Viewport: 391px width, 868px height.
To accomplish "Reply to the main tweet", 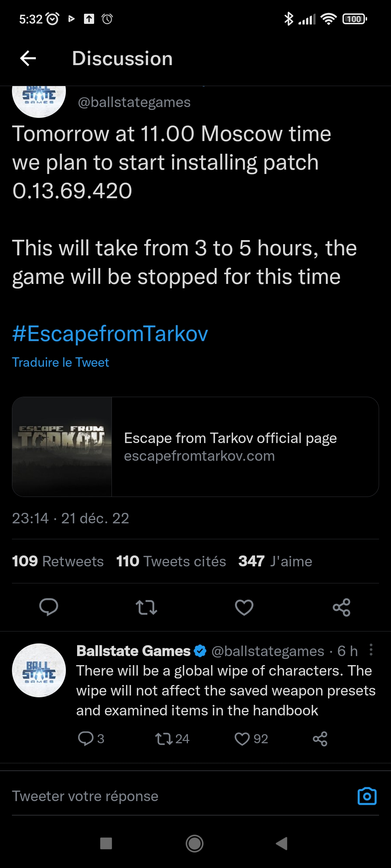I will click(x=49, y=607).
